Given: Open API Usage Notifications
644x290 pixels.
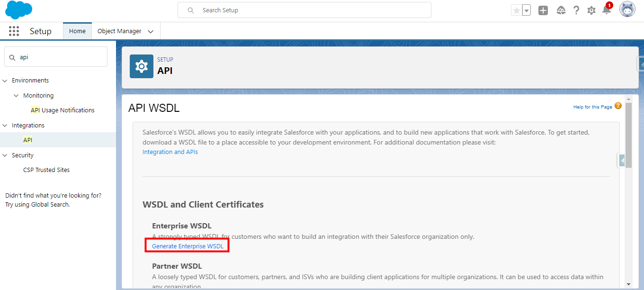Looking at the screenshot, I should tap(63, 110).
